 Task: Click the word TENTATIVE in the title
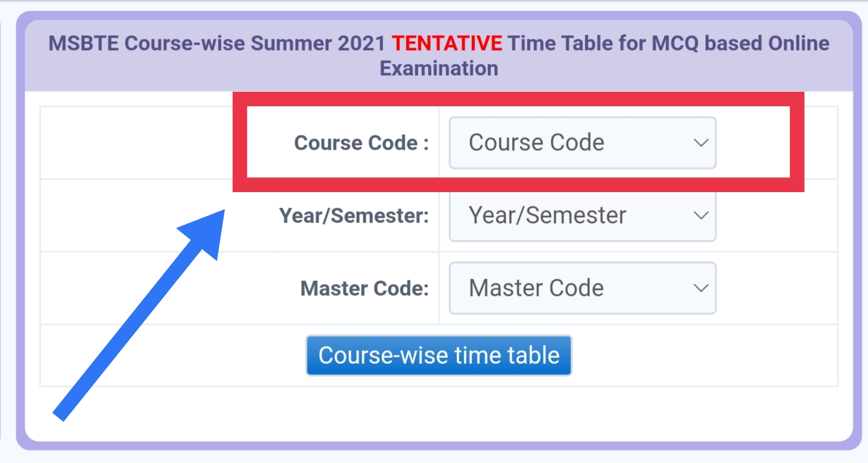coord(447,42)
